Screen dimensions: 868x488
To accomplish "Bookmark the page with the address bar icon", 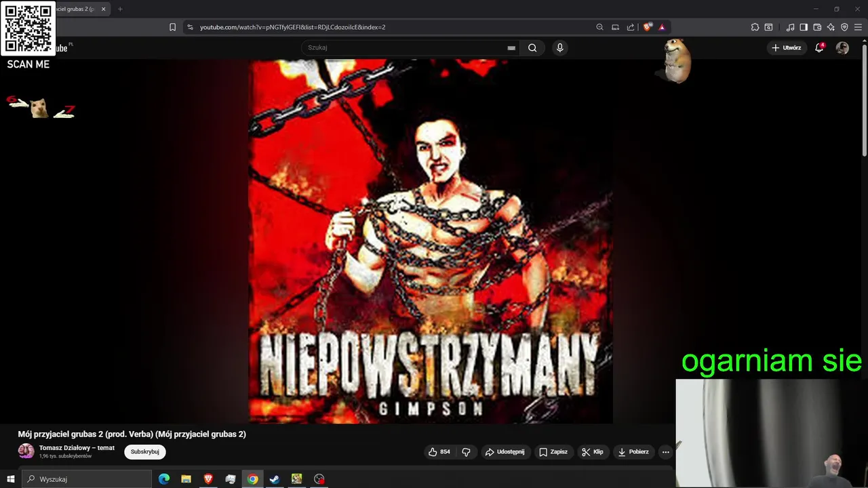I will coord(172,27).
